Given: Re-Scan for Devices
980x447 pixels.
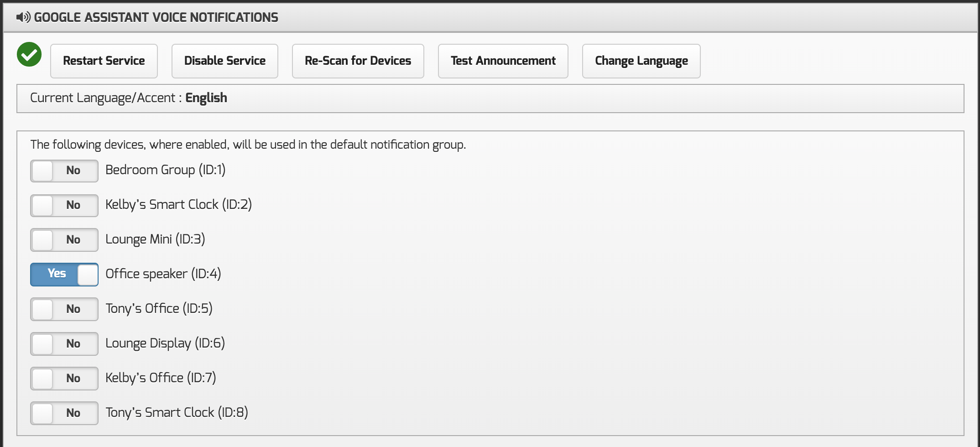Looking at the screenshot, I should click(358, 61).
